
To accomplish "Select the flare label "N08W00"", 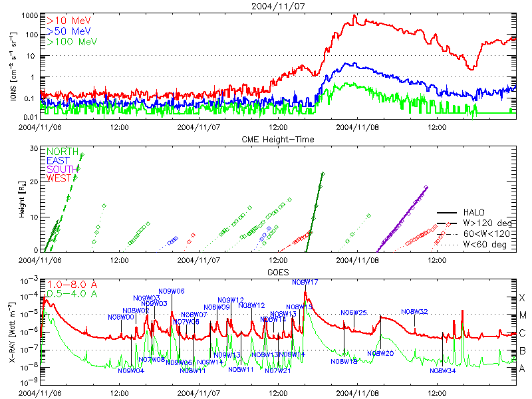I will click(121, 317).
